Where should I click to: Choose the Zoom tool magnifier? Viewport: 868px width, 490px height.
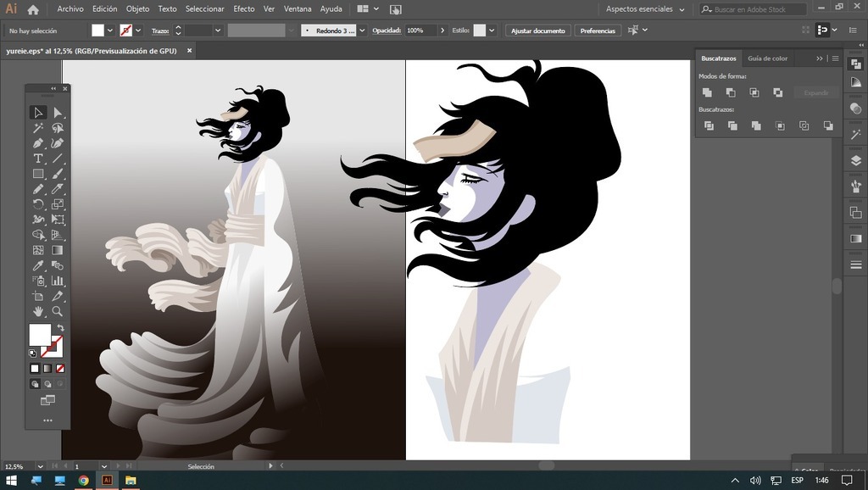[x=58, y=311]
